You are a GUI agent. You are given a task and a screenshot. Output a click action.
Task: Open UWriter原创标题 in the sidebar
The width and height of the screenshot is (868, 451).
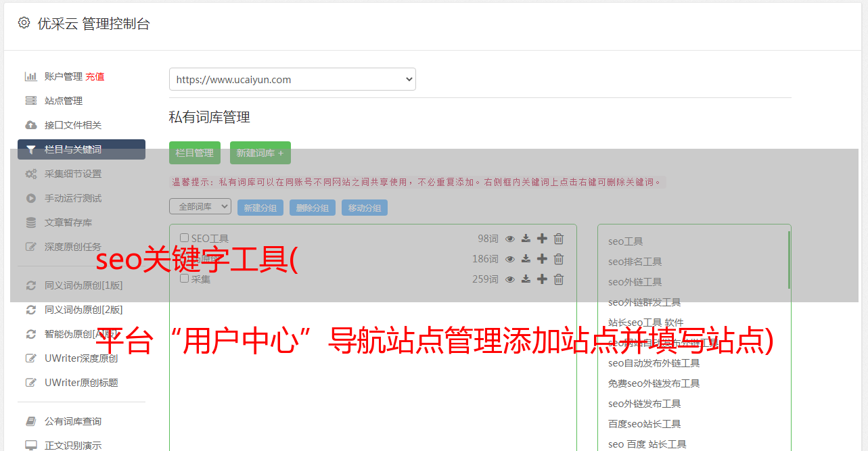pyautogui.click(x=81, y=383)
